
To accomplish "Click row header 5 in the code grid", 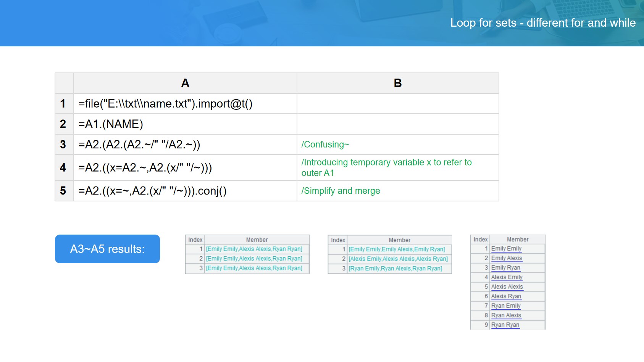I will [x=63, y=191].
